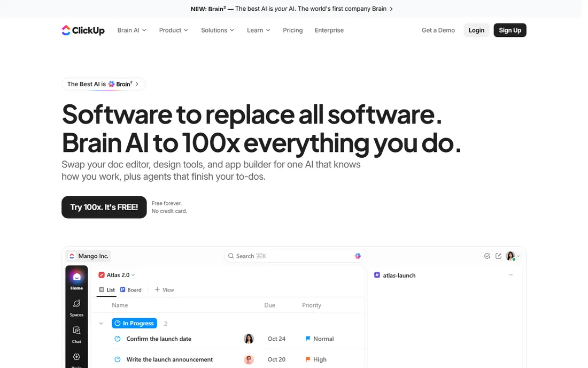Click the Oct 24 due date

point(276,339)
